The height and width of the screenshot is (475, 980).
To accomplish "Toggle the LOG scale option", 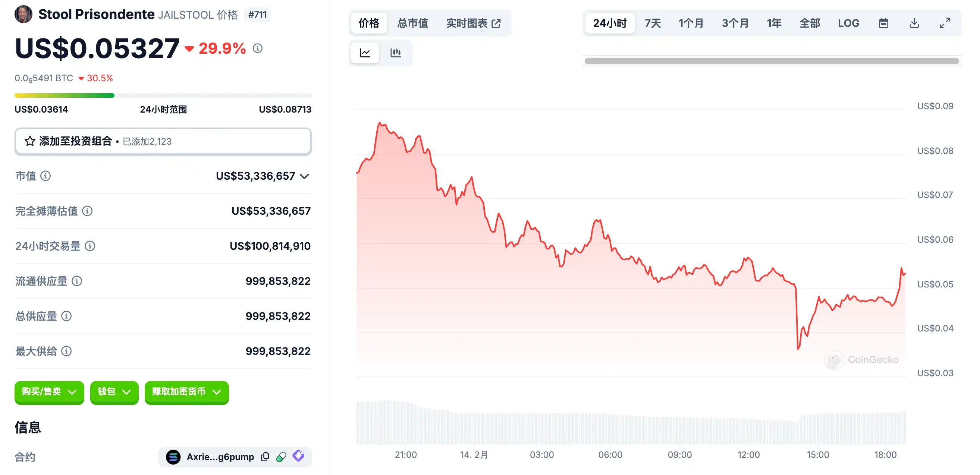I will point(848,23).
